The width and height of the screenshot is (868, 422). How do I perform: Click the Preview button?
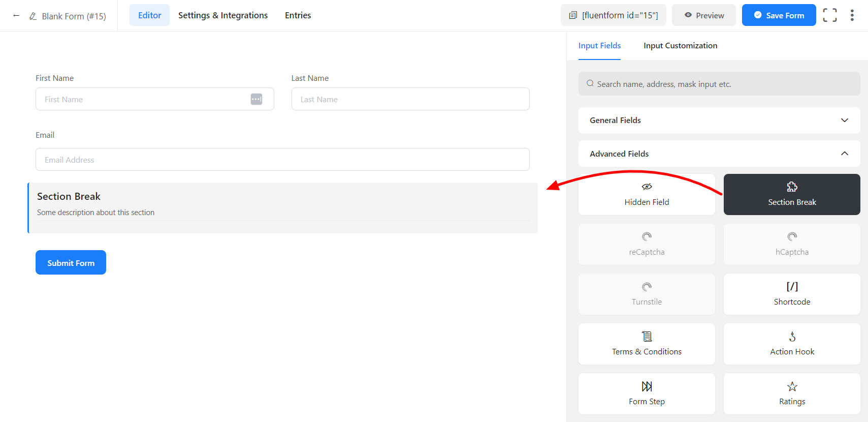click(x=703, y=15)
